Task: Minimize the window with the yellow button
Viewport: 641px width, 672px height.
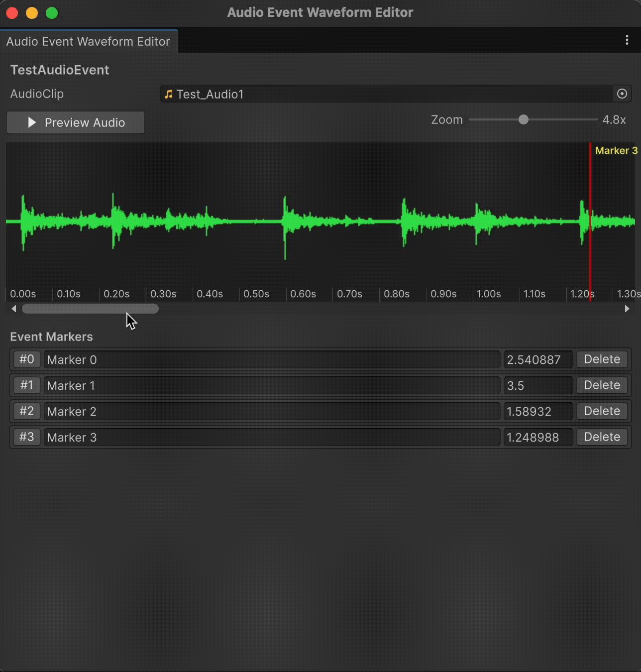Action: 32,13
